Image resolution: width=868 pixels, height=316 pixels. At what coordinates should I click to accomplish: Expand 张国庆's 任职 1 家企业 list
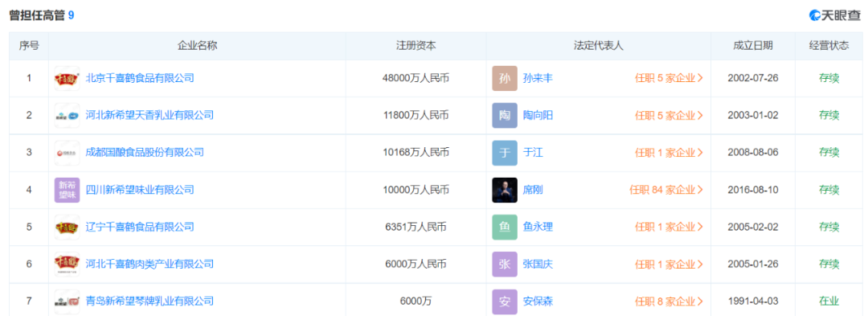(x=669, y=264)
